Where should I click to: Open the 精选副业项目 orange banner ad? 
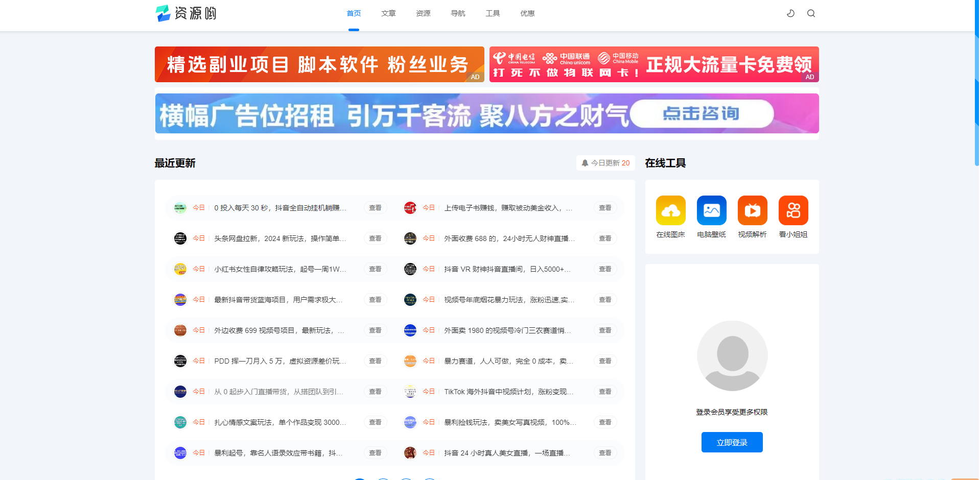[x=319, y=64]
